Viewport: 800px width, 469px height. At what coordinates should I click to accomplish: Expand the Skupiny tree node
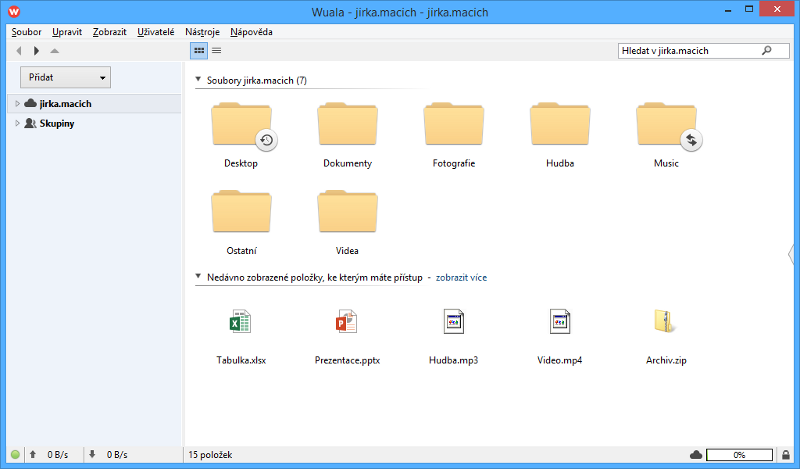[x=17, y=123]
